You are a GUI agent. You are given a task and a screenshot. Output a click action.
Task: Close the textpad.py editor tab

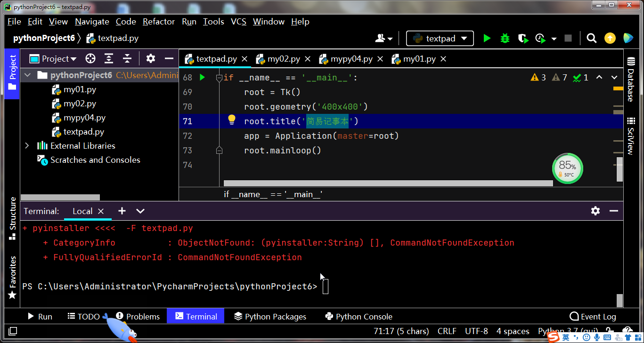(245, 59)
